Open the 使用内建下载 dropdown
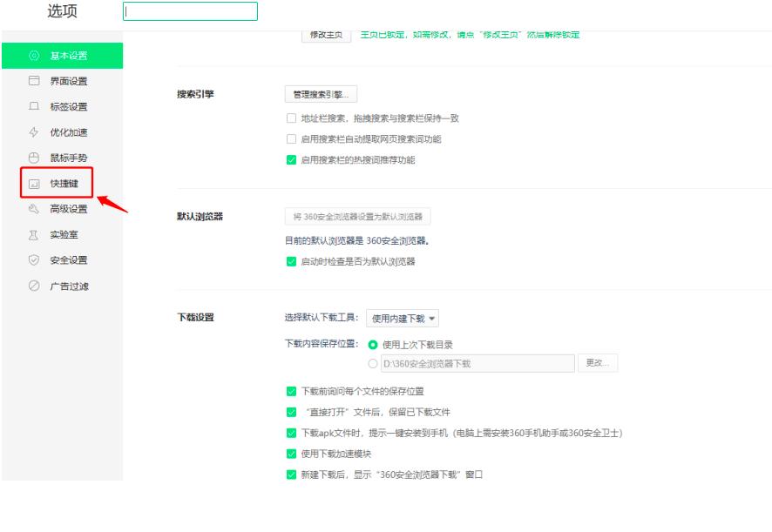The width and height of the screenshot is (772, 532). (x=403, y=319)
